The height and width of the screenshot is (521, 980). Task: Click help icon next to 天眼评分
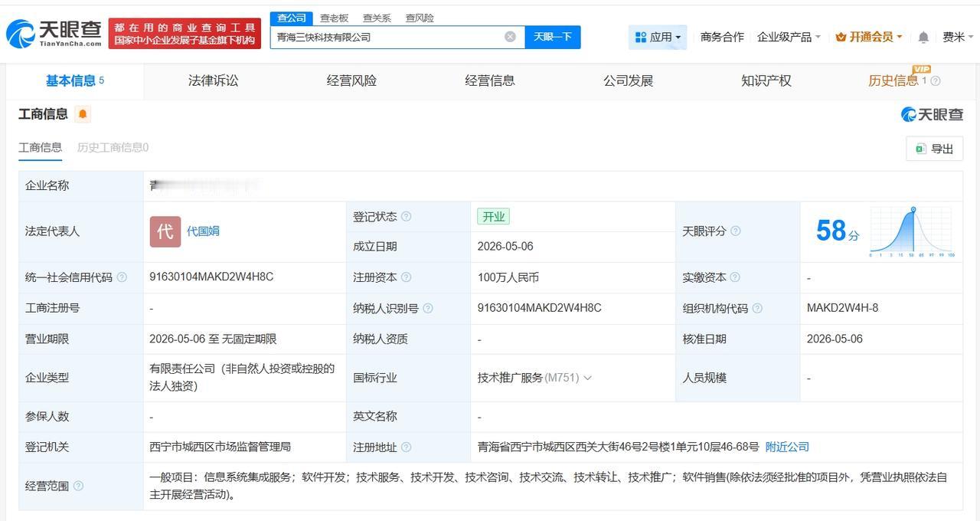pos(736,231)
